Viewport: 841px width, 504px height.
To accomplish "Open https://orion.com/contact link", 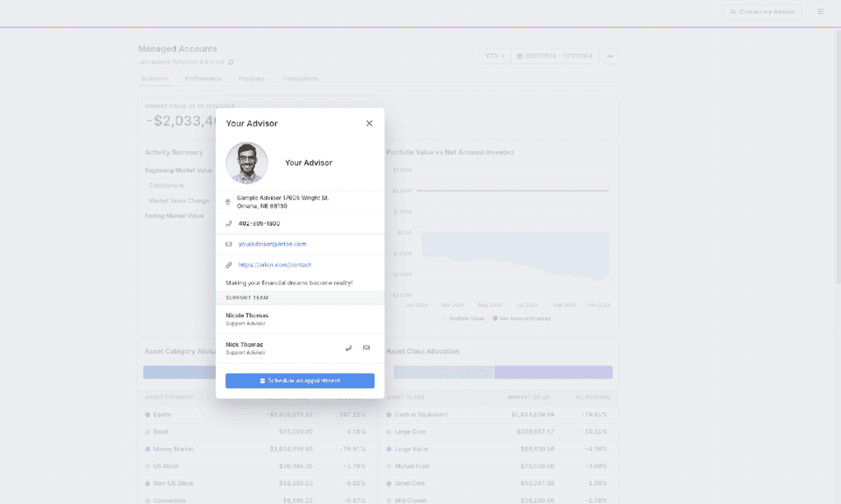I will [x=274, y=265].
